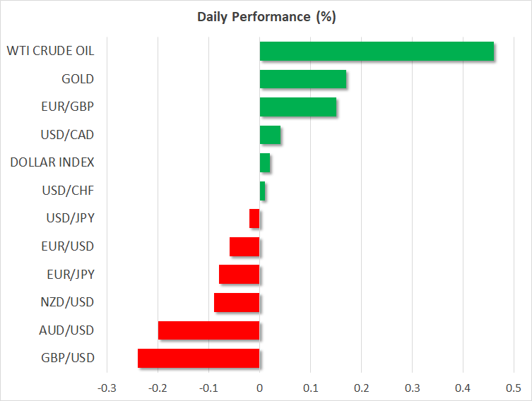Viewport: 532px width, 401px height.
Task: Click the EUR/GBP green bar
Action: tap(298, 107)
